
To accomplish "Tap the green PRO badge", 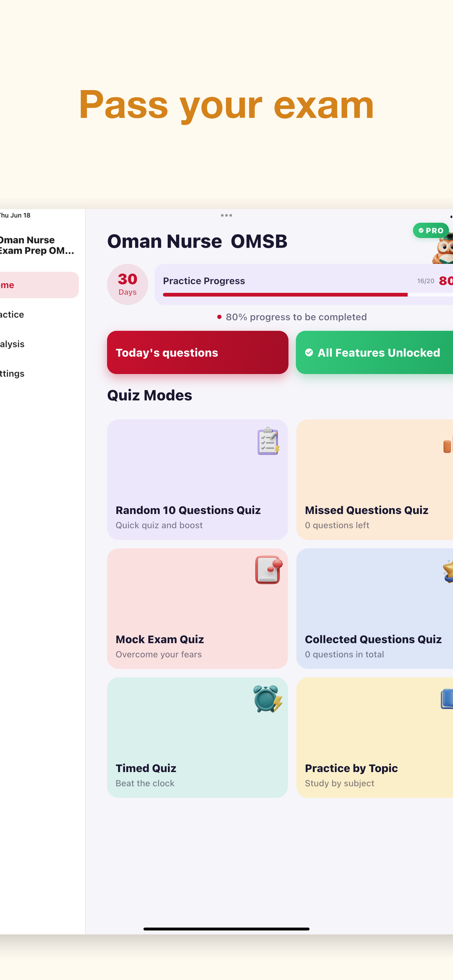I will pyautogui.click(x=430, y=230).
